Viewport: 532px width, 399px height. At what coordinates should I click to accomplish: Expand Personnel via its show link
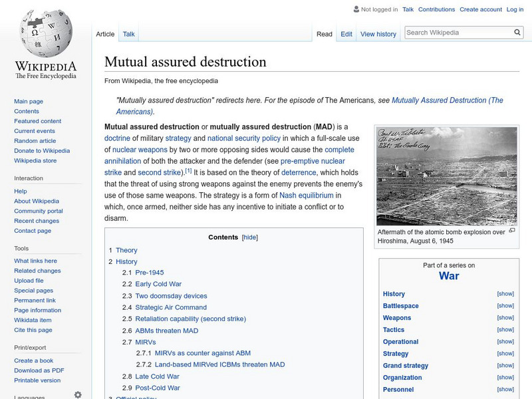pyautogui.click(x=505, y=390)
